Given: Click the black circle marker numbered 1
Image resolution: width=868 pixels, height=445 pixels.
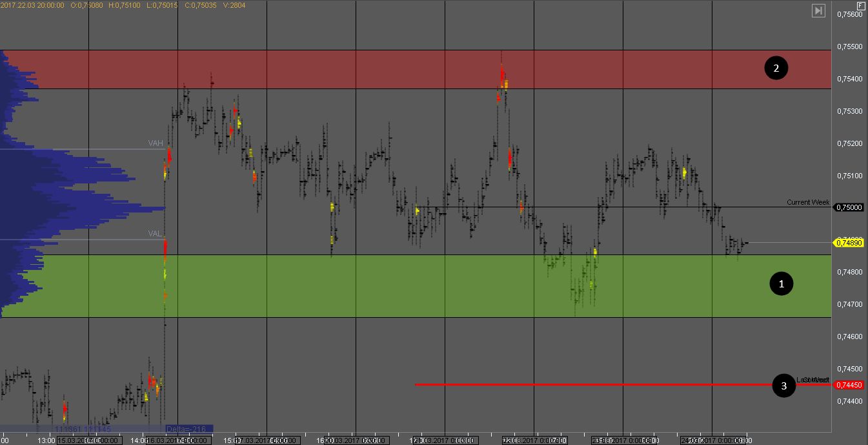Looking at the screenshot, I should (782, 284).
